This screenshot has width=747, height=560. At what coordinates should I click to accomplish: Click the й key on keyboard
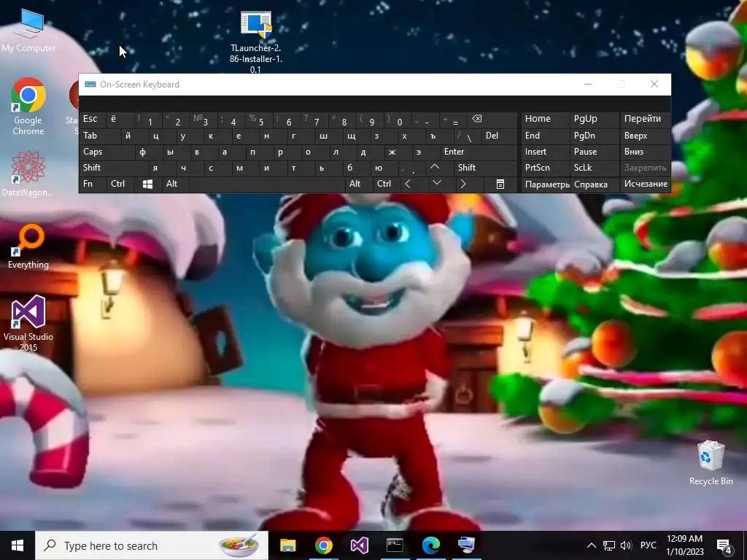134,136
